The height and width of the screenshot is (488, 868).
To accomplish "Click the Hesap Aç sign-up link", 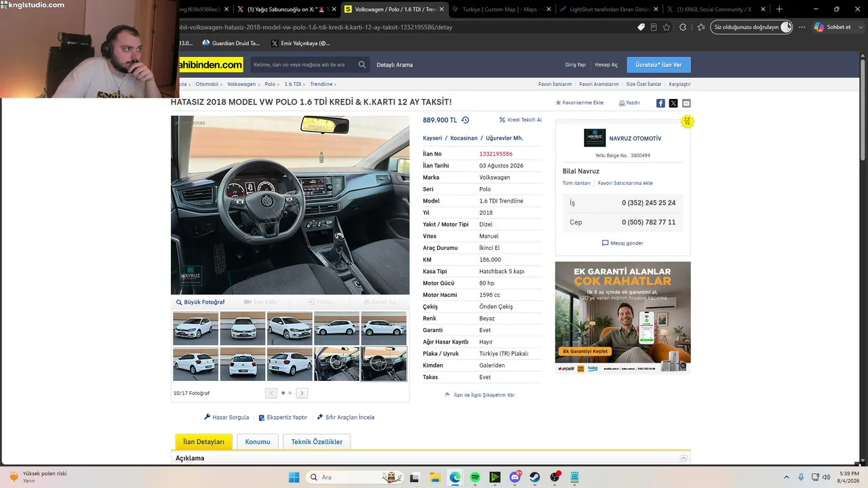I will pos(606,65).
